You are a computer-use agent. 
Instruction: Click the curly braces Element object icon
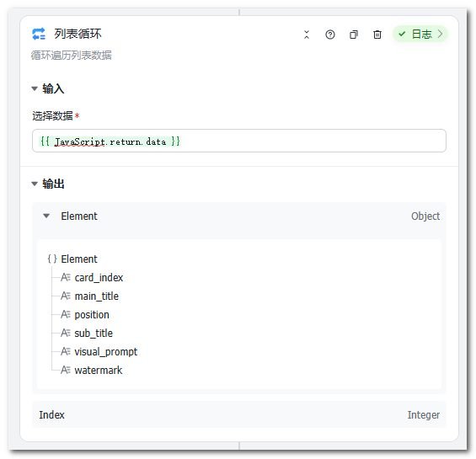tap(52, 259)
